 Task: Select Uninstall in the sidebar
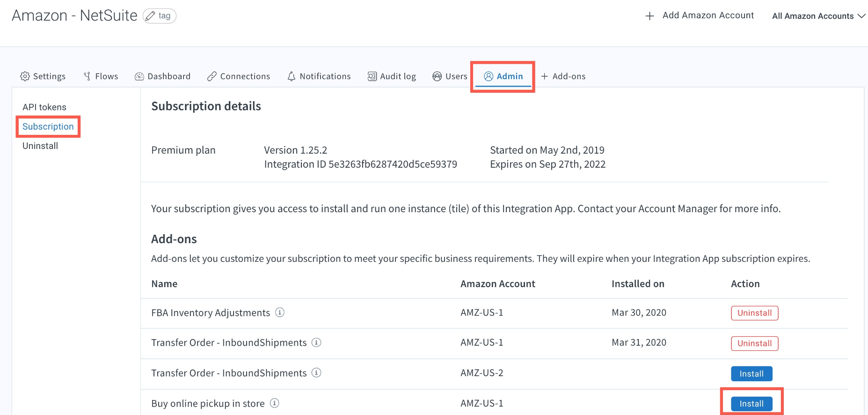(40, 146)
